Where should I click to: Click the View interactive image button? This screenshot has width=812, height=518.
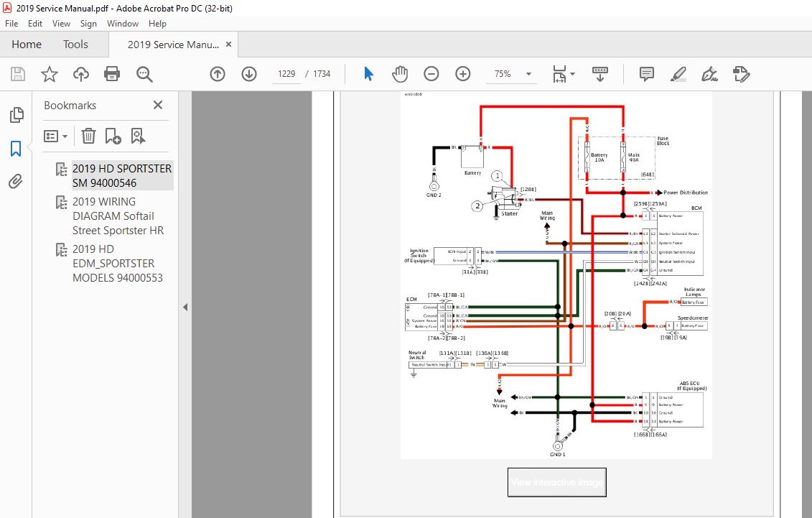pyautogui.click(x=556, y=482)
